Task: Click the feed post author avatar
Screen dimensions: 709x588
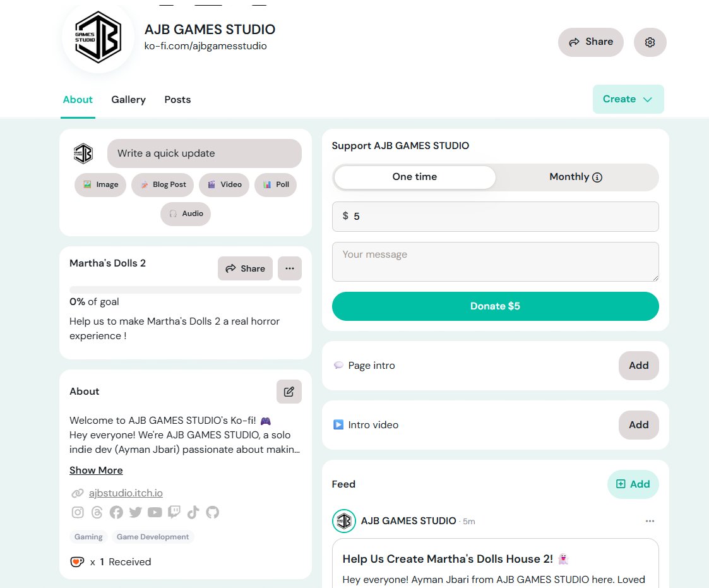Action: click(344, 521)
